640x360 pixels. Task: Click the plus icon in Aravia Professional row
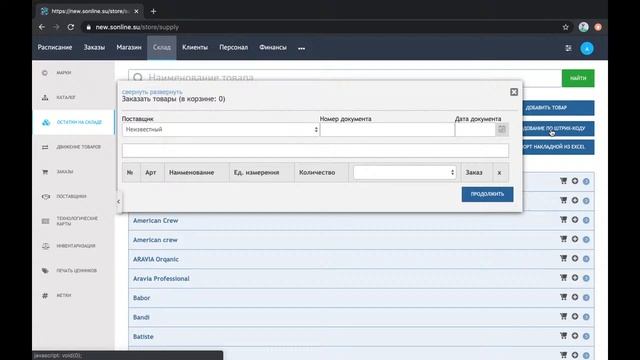point(575,278)
